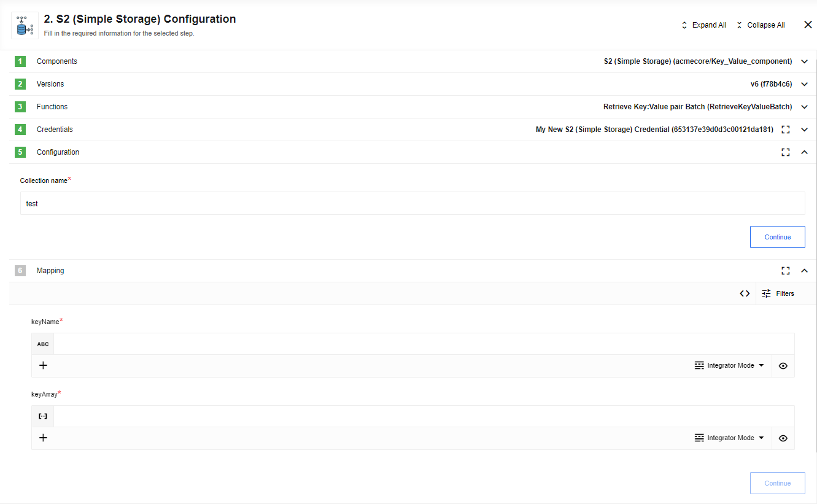Open the Filters panel in Mapping
Image resolution: width=817 pixels, height=504 pixels.
[x=778, y=293]
